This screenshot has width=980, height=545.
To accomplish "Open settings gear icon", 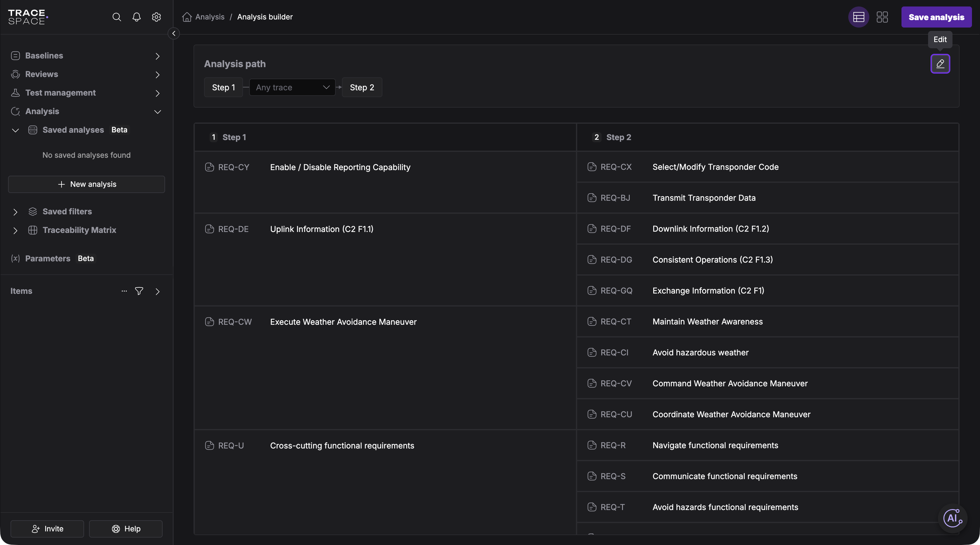I will tap(156, 17).
